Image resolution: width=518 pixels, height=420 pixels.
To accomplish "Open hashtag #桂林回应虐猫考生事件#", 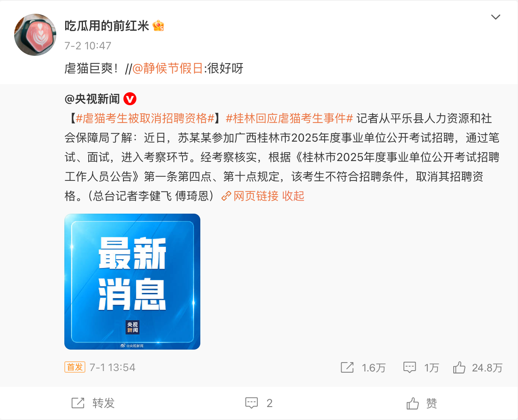I will pyautogui.click(x=289, y=118).
